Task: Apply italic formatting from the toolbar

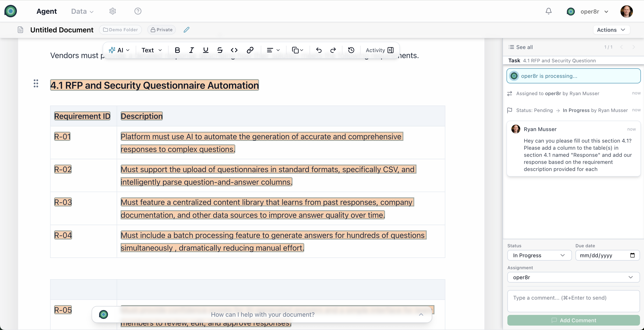Action: click(191, 50)
